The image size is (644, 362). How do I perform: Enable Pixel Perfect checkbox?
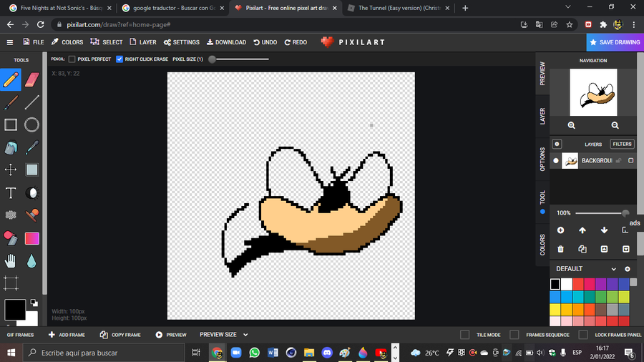click(x=72, y=59)
